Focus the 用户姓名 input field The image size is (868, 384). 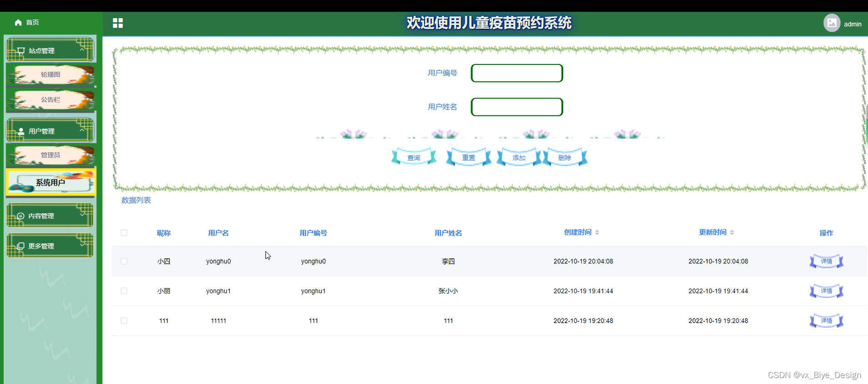[517, 107]
